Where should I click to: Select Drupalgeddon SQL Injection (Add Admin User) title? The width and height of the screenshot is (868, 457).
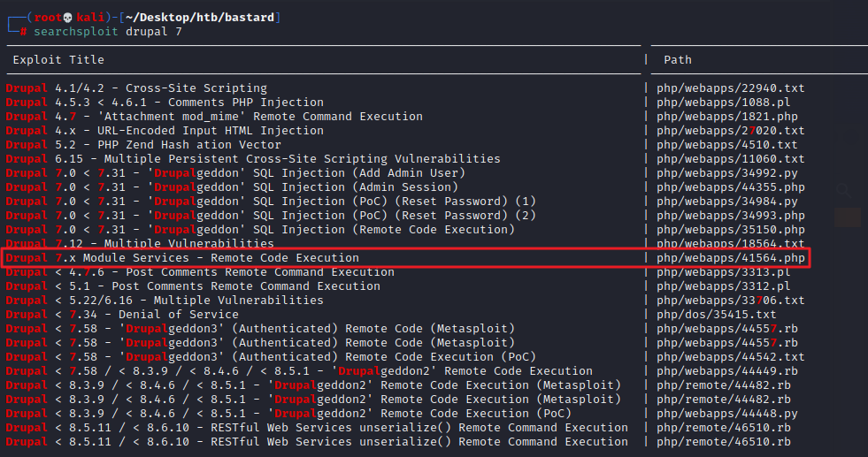tap(235, 173)
